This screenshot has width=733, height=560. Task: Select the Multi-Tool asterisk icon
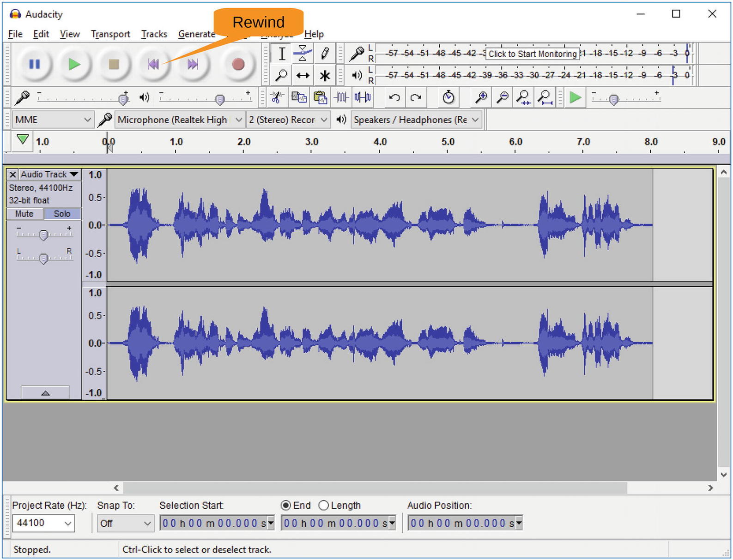pos(325,75)
